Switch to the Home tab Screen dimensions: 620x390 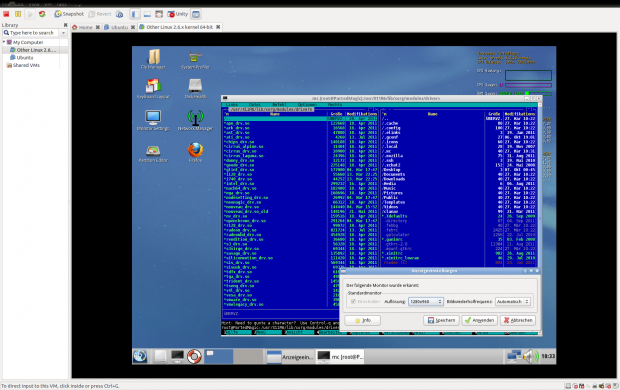point(82,27)
